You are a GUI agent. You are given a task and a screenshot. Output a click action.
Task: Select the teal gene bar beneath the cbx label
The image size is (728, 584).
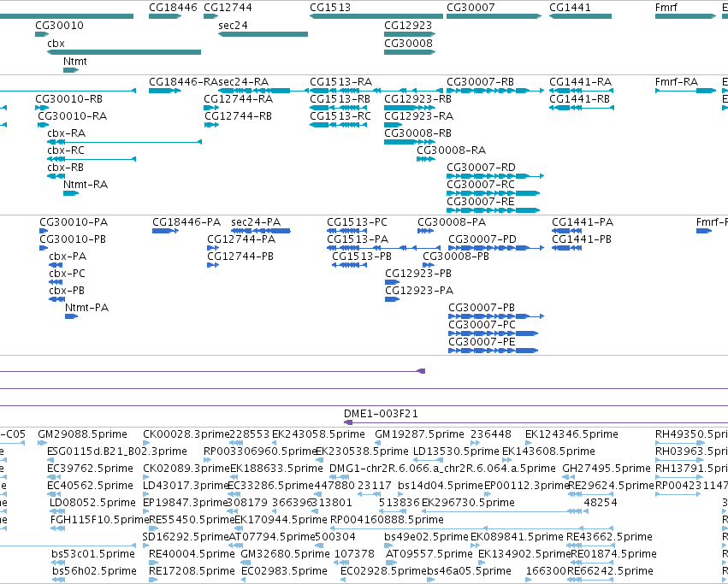[124, 52]
